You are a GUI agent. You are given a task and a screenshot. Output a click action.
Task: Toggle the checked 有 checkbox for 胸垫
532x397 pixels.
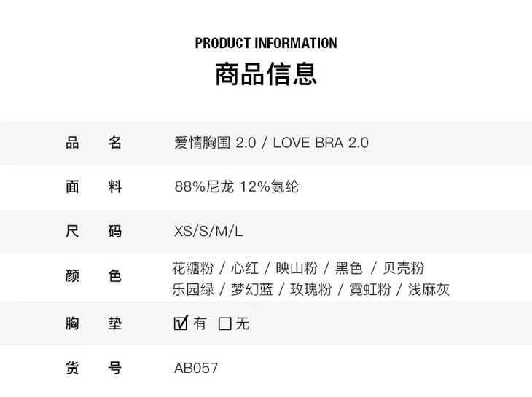click(x=181, y=323)
